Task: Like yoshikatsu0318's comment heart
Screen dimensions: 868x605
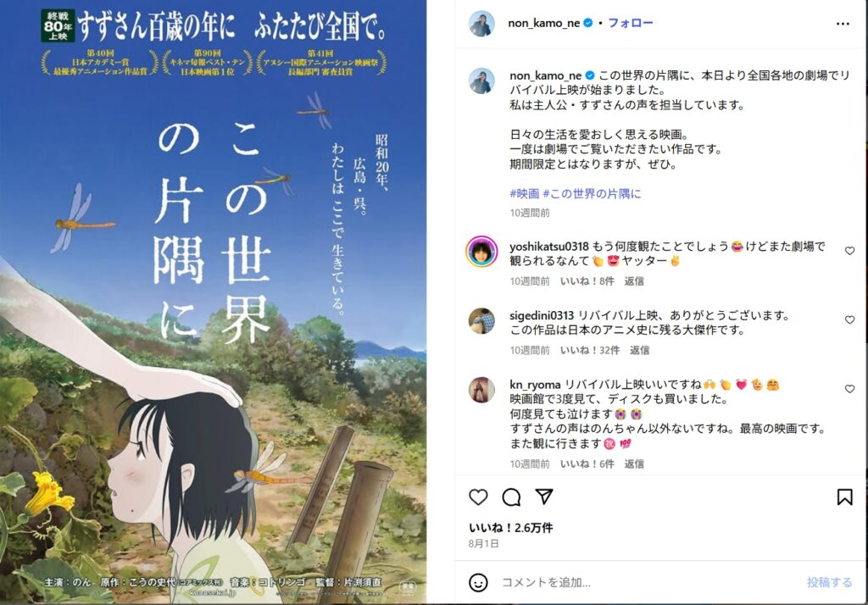Action: coord(849,251)
